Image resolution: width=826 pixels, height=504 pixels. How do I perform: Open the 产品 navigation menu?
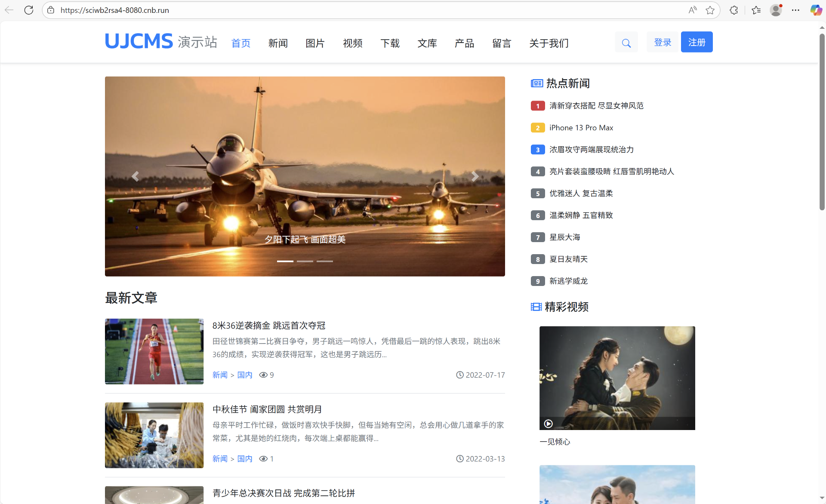(465, 43)
